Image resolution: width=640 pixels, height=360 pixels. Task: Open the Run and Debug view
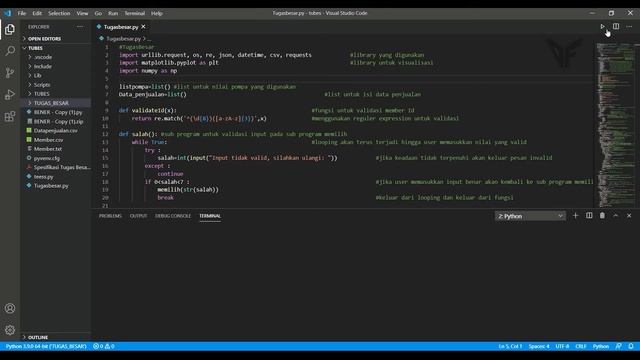point(10,95)
